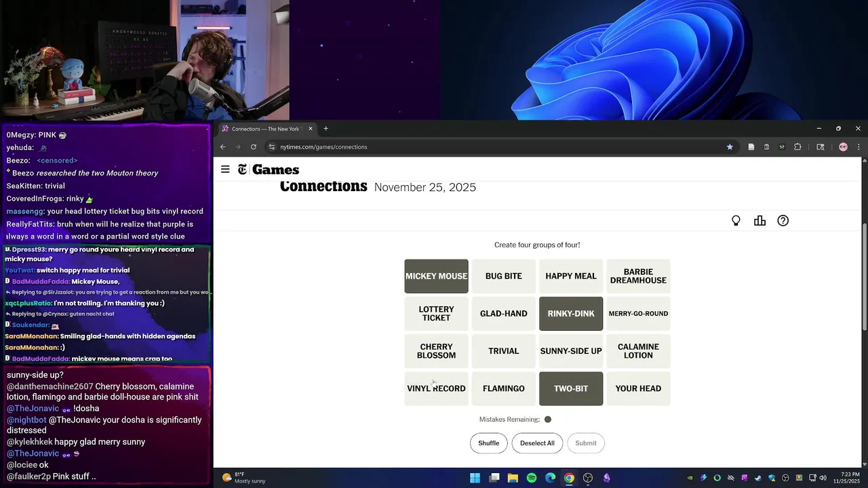Click the date text November 25, 2025
This screenshot has width=868, height=488.
[425, 188]
